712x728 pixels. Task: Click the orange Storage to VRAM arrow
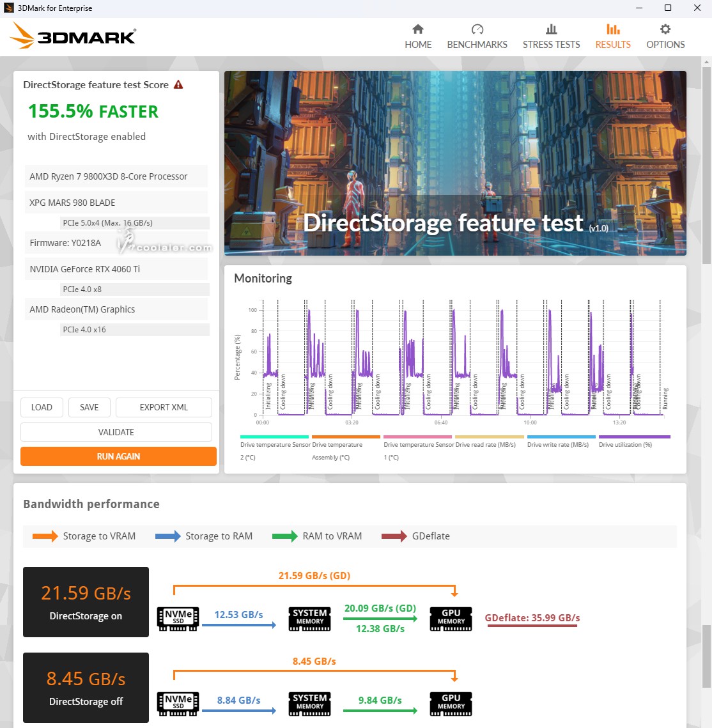pos(45,536)
